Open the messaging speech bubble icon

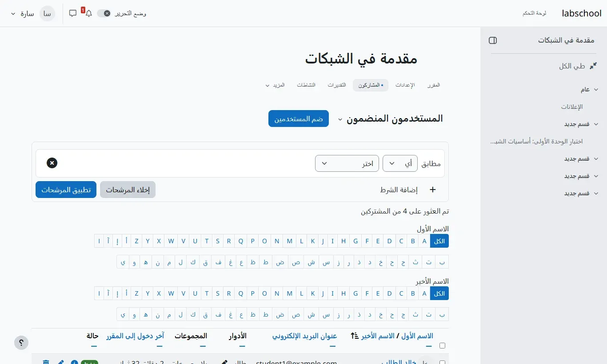[x=73, y=13]
